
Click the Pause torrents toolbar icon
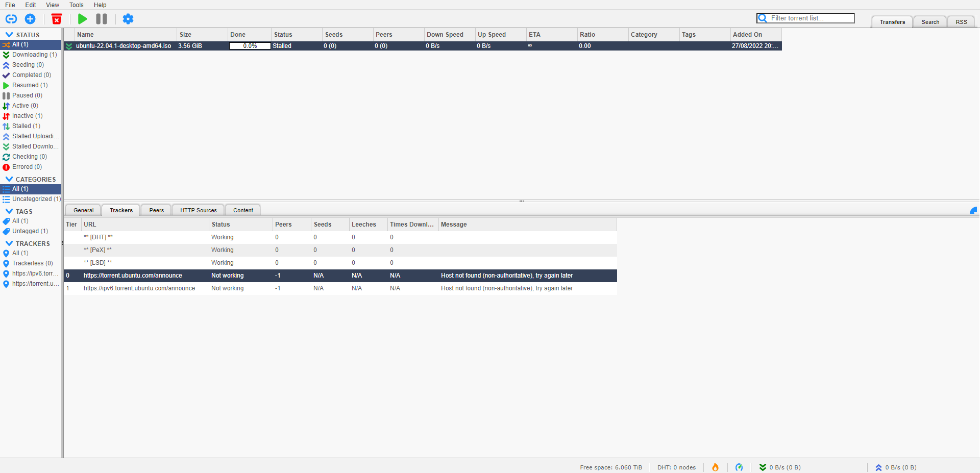[102, 19]
